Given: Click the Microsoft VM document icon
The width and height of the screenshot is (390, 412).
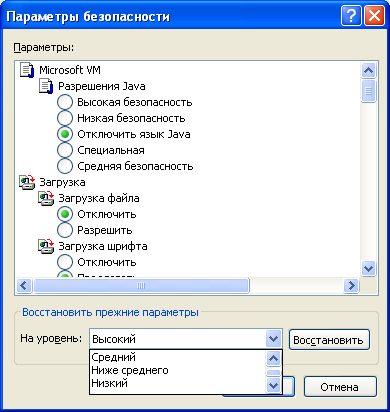Looking at the screenshot, I should (x=27, y=70).
